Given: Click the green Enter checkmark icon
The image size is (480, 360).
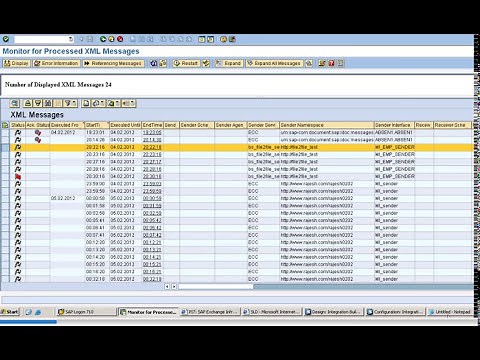Looking at the screenshot, I should (6, 39).
